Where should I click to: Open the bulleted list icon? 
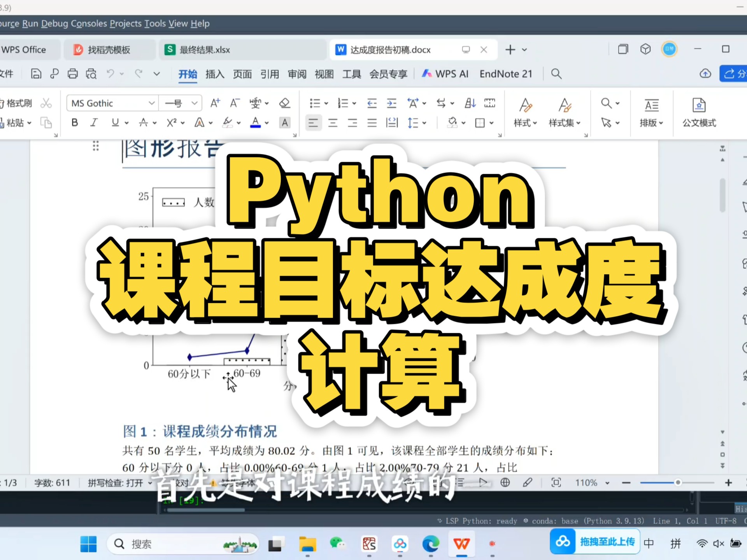point(315,103)
